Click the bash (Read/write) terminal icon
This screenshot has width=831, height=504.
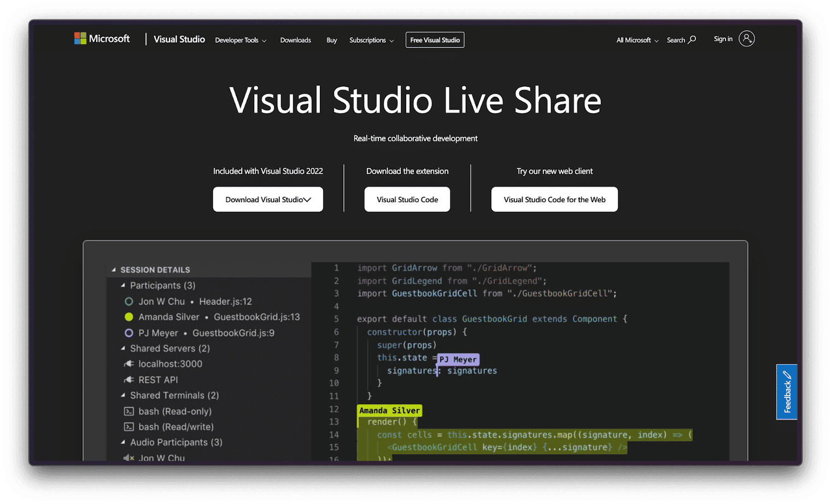coord(129,427)
